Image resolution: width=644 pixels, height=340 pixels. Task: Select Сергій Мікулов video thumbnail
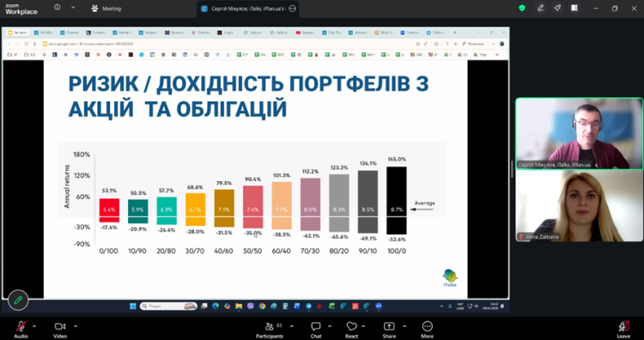(579, 133)
